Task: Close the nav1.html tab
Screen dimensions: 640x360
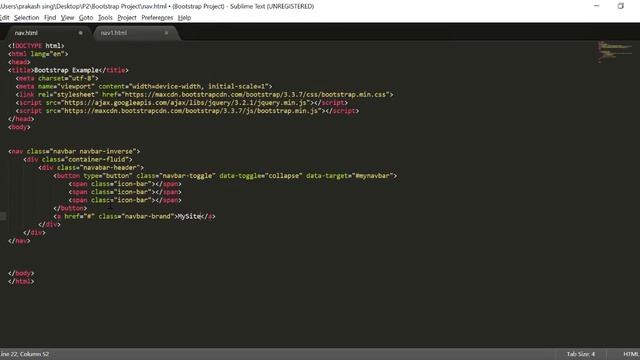Action: (166, 33)
